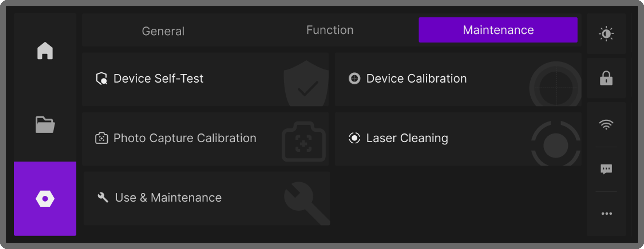Tap the brightness adjustment icon
The image size is (644, 249).
[x=606, y=34]
